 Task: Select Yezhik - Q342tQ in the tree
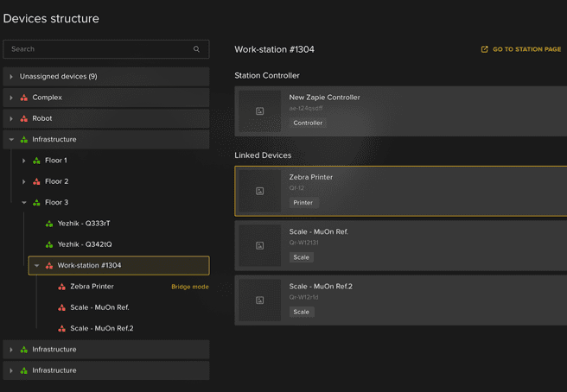85,244
